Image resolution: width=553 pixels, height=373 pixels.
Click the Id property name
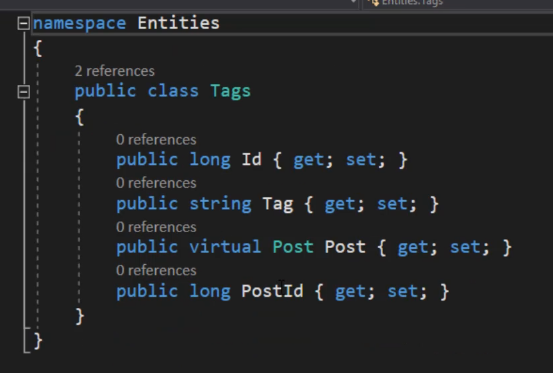[x=251, y=159]
